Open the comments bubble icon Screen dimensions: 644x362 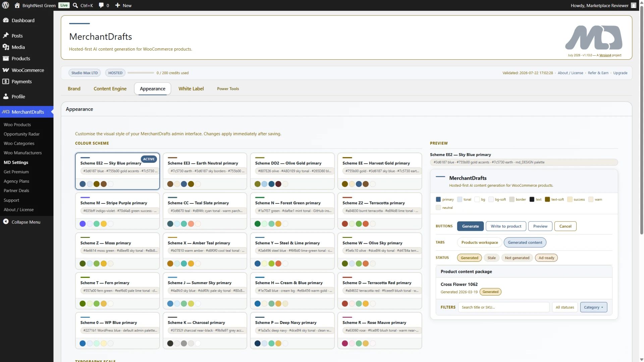101,5
